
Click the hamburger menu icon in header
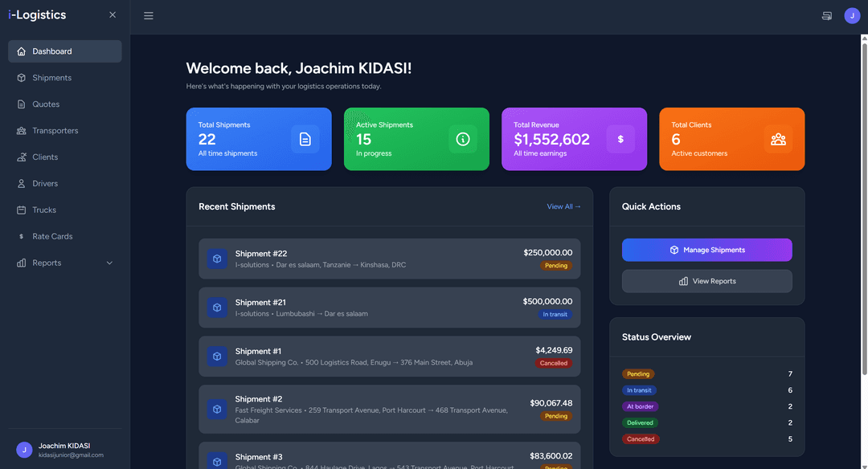(x=149, y=16)
